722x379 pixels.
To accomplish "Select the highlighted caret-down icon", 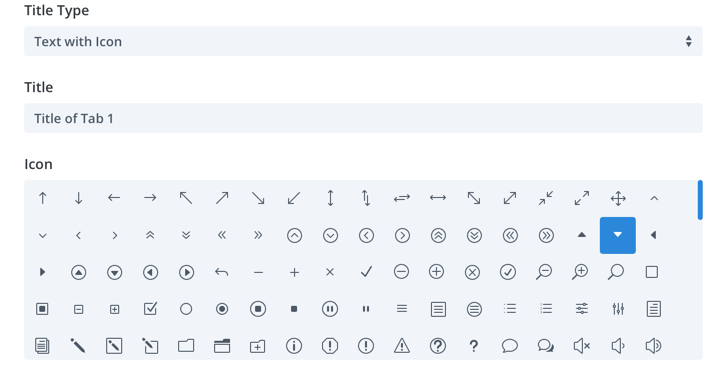I will point(617,235).
